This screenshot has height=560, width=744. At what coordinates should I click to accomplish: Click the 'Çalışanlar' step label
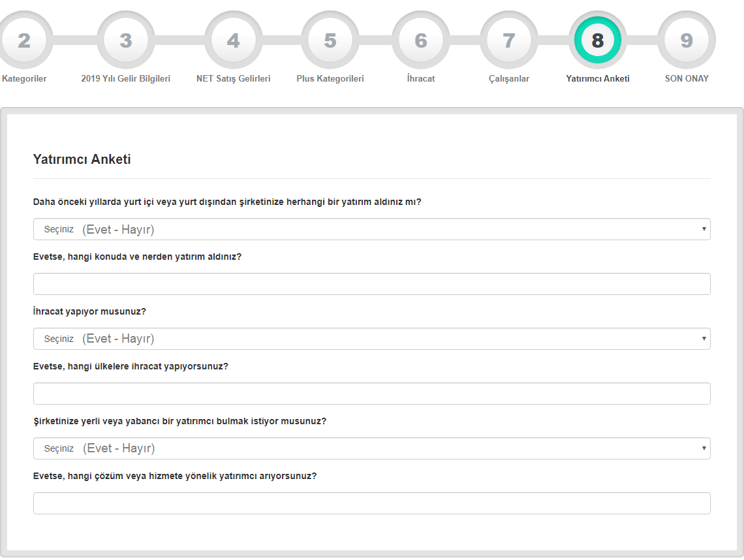509,78
